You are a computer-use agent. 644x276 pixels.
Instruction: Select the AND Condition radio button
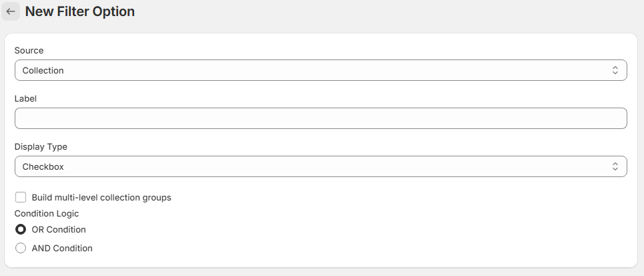point(21,248)
